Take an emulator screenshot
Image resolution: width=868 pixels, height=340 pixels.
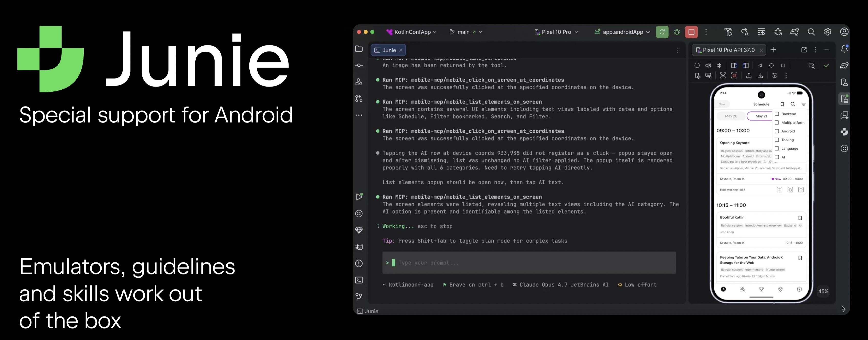(723, 76)
